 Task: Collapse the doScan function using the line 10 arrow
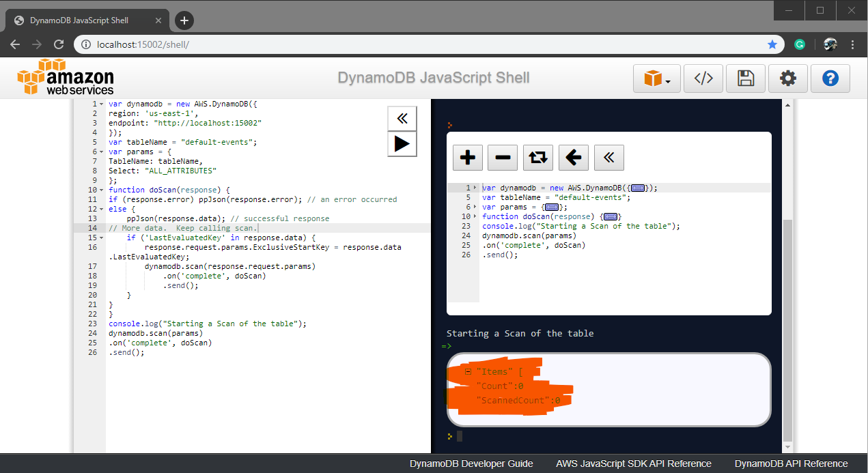100,190
